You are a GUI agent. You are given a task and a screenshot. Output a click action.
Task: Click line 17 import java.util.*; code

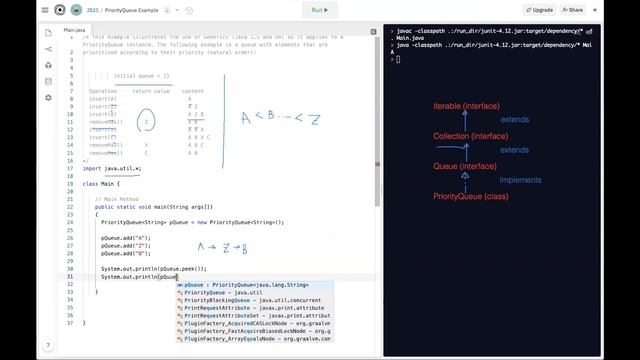(x=112, y=168)
